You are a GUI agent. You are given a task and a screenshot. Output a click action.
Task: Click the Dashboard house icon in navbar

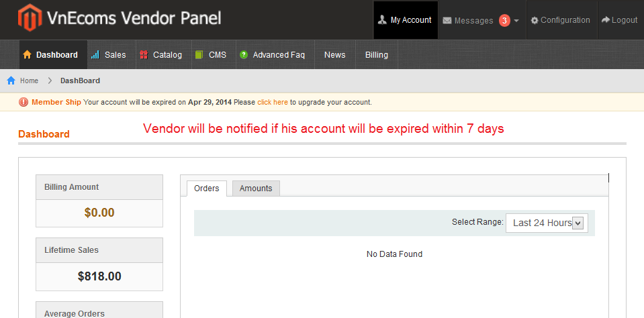[x=27, y=54]
